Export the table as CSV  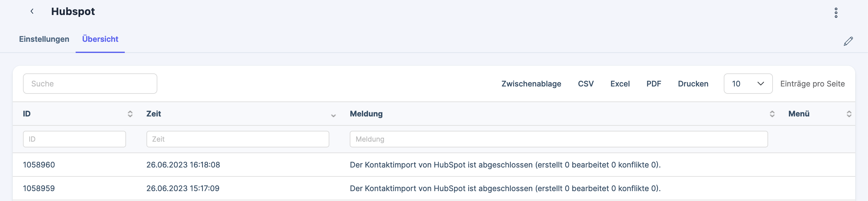tap(586, 84)
